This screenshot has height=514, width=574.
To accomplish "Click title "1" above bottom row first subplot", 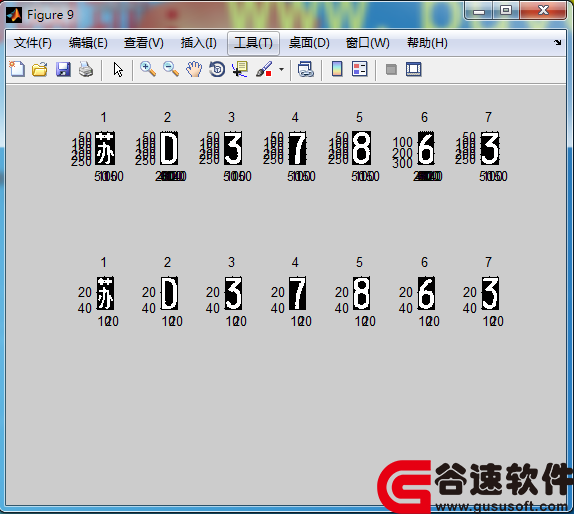I will click(x=104, y=262).
